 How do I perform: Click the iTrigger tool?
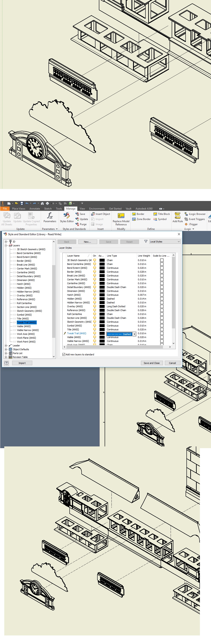191,224
